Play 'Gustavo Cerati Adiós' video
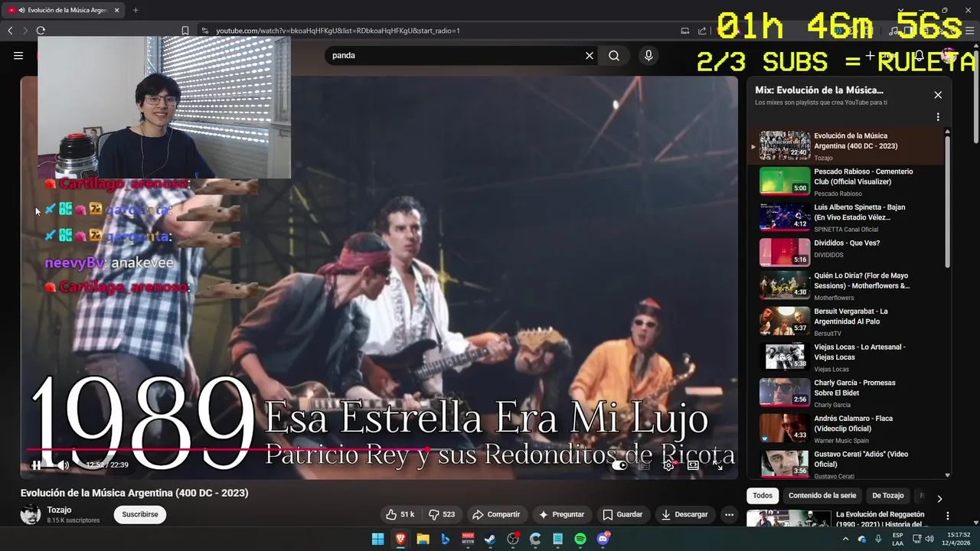The image size is (980, 551). click(x=846, y=463)
